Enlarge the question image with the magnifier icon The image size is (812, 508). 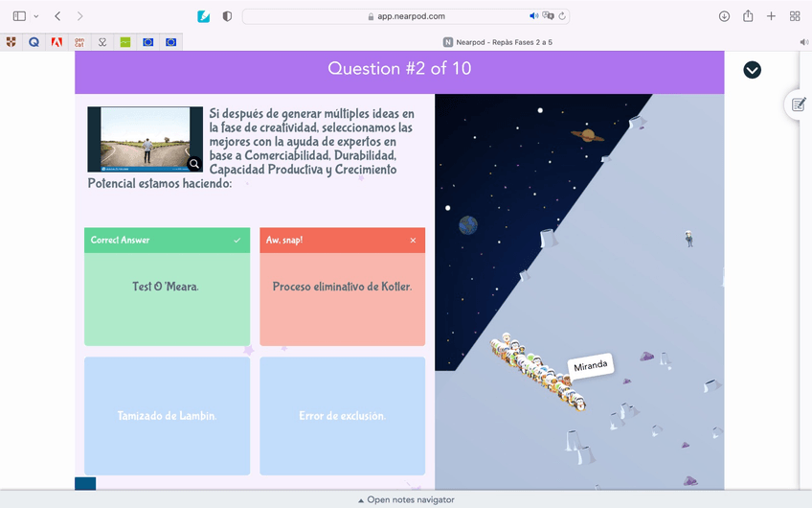coord(194,164)
